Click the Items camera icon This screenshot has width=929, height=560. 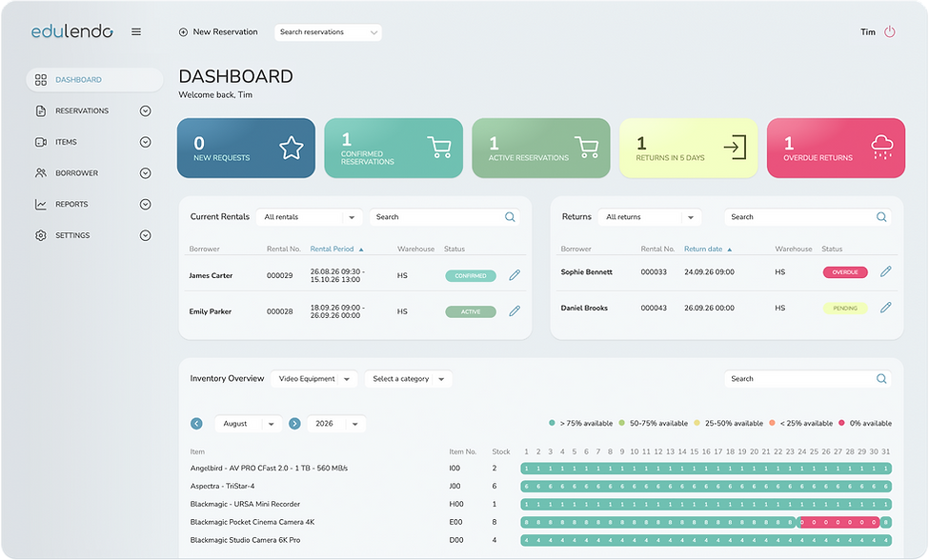click(41, 142)
